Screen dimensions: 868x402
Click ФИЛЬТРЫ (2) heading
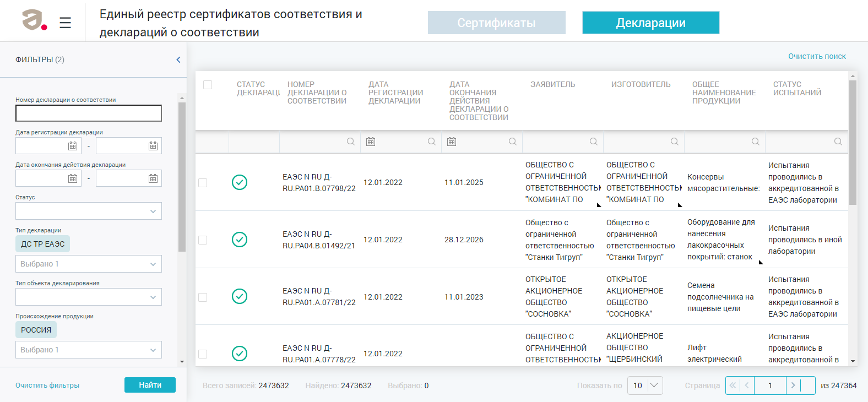(x=40, y=59)
